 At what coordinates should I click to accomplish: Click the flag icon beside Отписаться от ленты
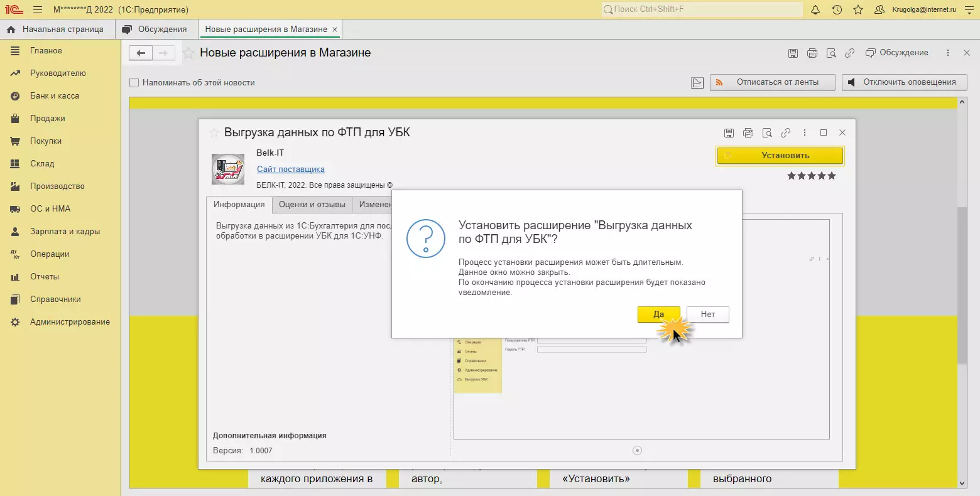[x=697, y=82]
